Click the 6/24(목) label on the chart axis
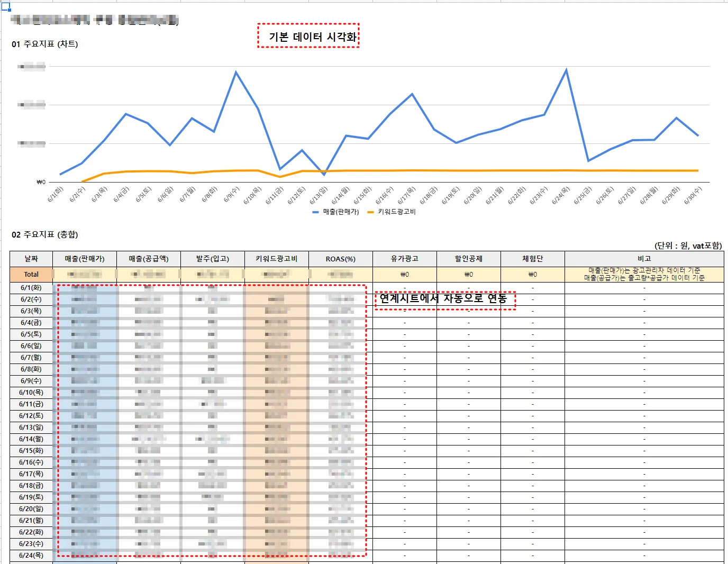Image resolution: width=728 pixels, height=564 pixels. pos(561,195)
